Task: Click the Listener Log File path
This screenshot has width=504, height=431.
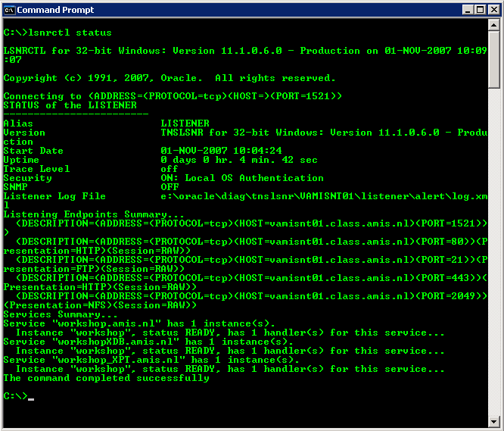Action: (324, 196)
